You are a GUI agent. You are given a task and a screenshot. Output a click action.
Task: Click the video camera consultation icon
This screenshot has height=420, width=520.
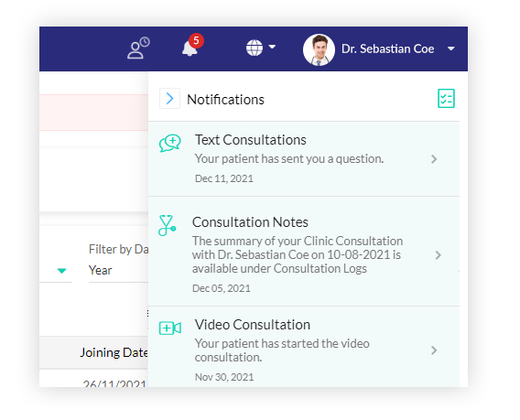(169, 328)
